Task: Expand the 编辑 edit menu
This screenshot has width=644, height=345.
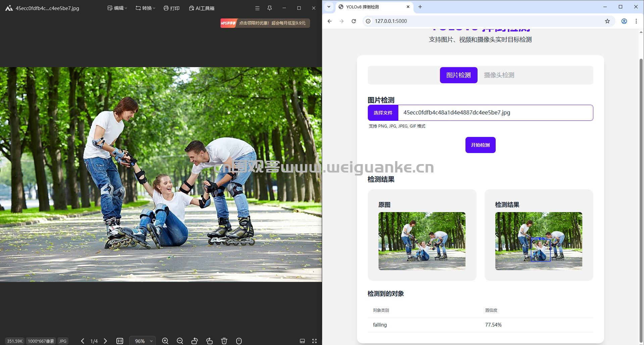Action: [117, 8]
